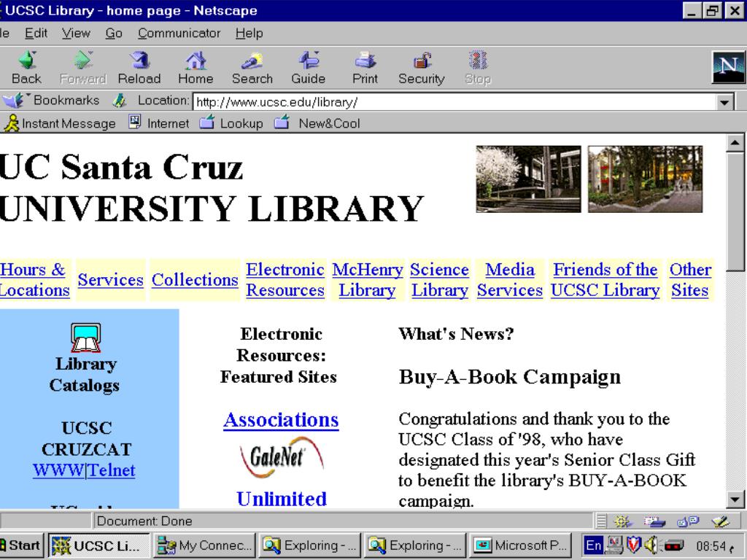Click the blossoming tree library photo
Viewport: 747px width, 560px height.
click(x=528, y=179)
